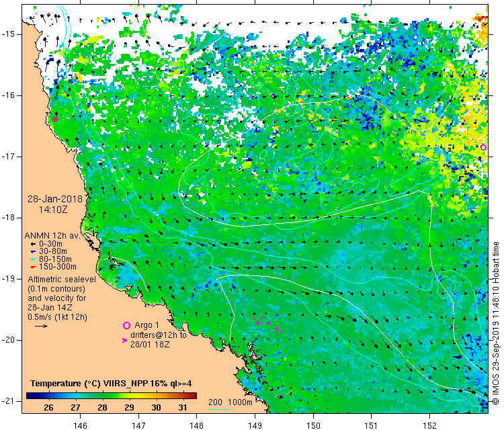Click the black 0-30m arrow legend marker

pyautogui.click(x=33, y=245)
